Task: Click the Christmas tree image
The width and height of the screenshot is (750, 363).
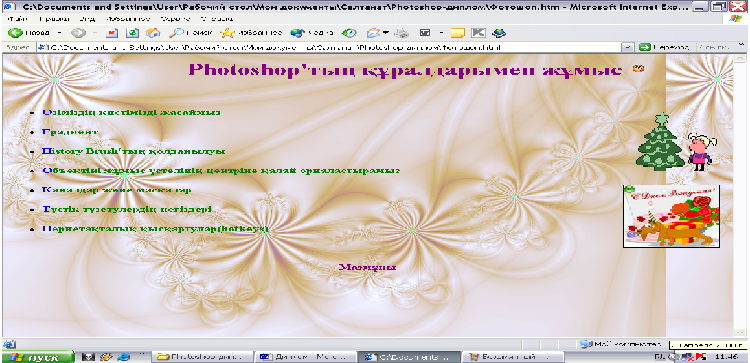Action: pos(661,142)
